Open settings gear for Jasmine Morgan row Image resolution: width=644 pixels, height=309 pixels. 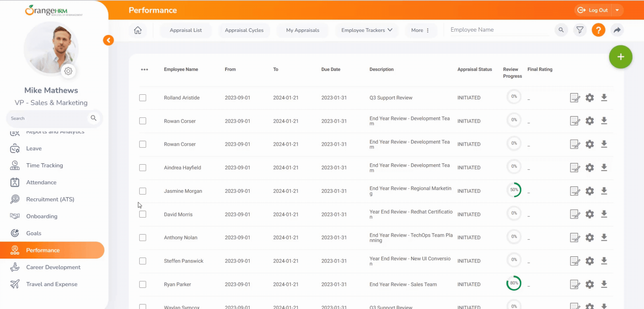click(x=589, y=191)
